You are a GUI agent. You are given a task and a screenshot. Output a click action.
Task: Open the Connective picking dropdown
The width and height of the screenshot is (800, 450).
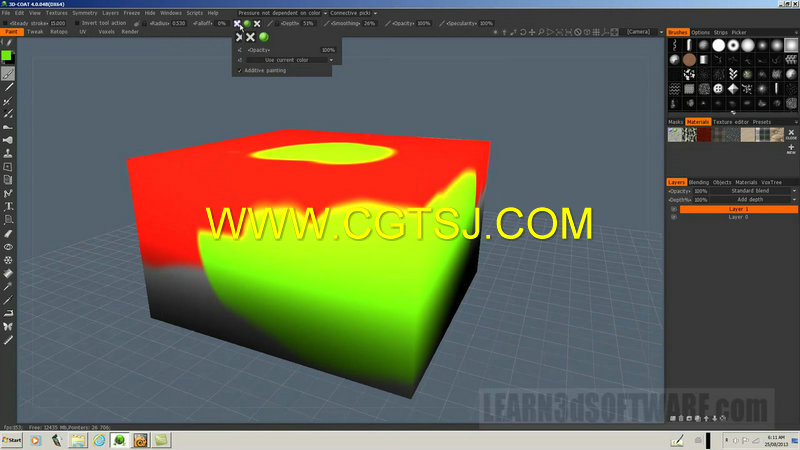[x=353, y=13]
